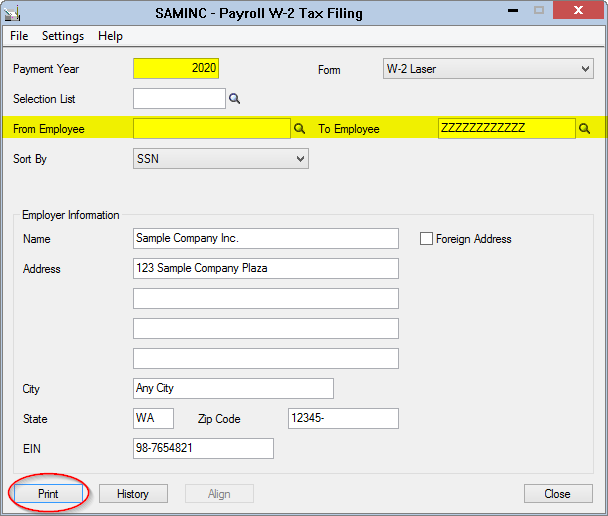Open the To Employee finder magnifier
608x516 pixels.
coord(584,128)
